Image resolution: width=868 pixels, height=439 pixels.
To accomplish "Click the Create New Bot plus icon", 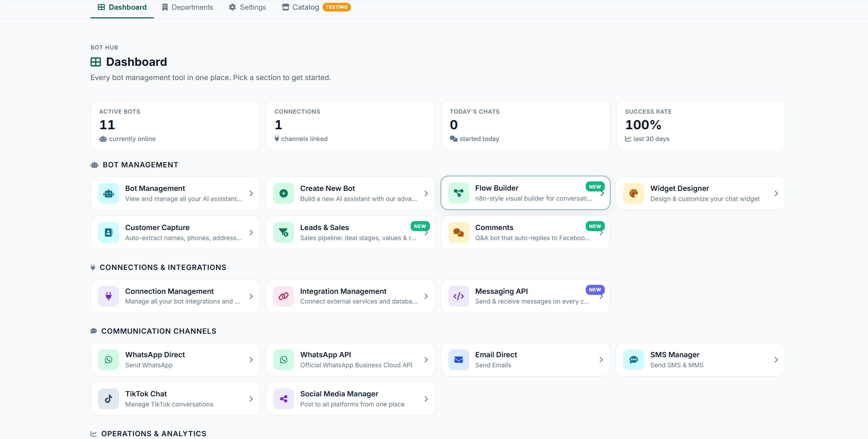I will (x=284, y=193).
